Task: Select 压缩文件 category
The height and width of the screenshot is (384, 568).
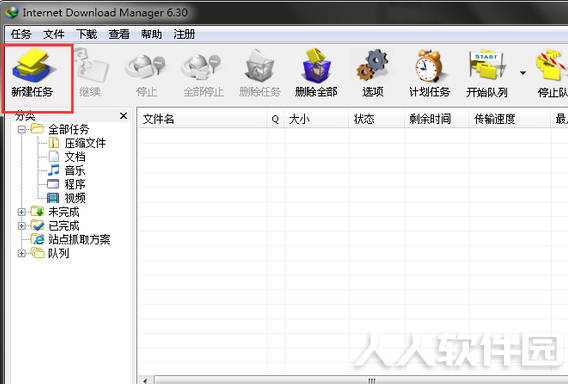Action: [x=85, y=143]
